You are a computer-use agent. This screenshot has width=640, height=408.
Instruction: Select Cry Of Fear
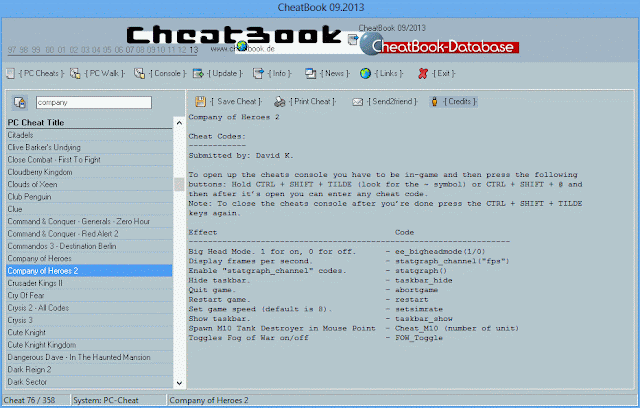[x=89, y=295]
